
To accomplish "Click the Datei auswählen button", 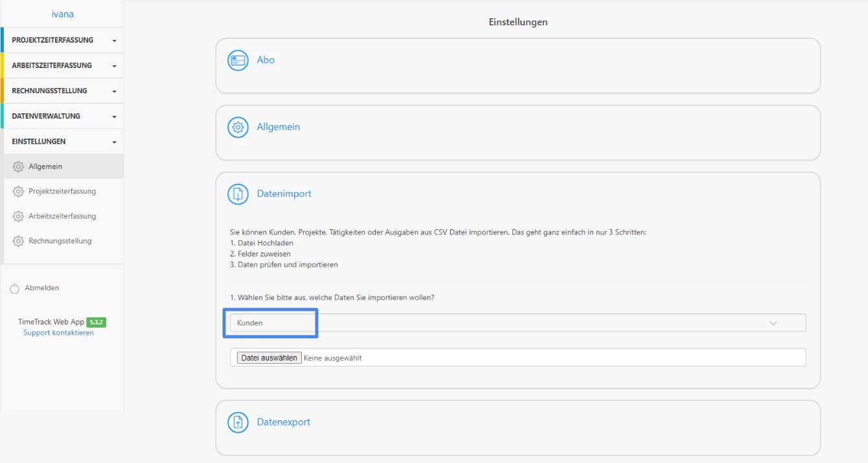I will click(x=267, y=357).
